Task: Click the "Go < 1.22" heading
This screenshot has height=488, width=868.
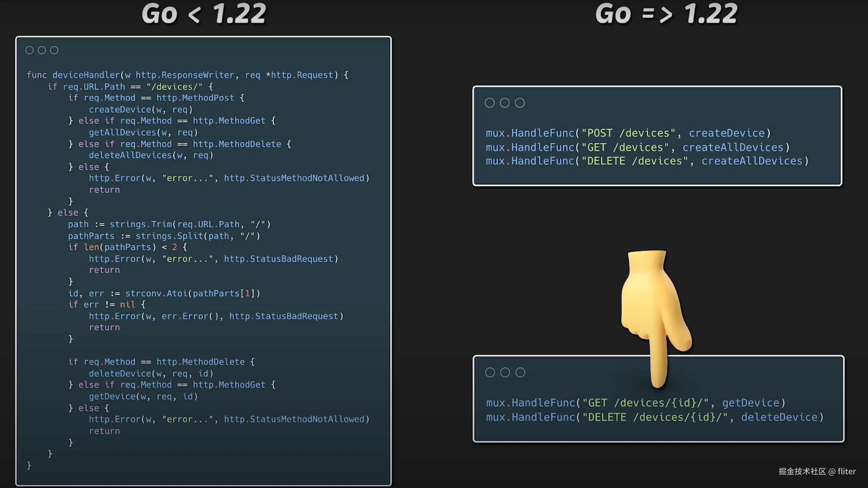Action: (x=204, y=14)
